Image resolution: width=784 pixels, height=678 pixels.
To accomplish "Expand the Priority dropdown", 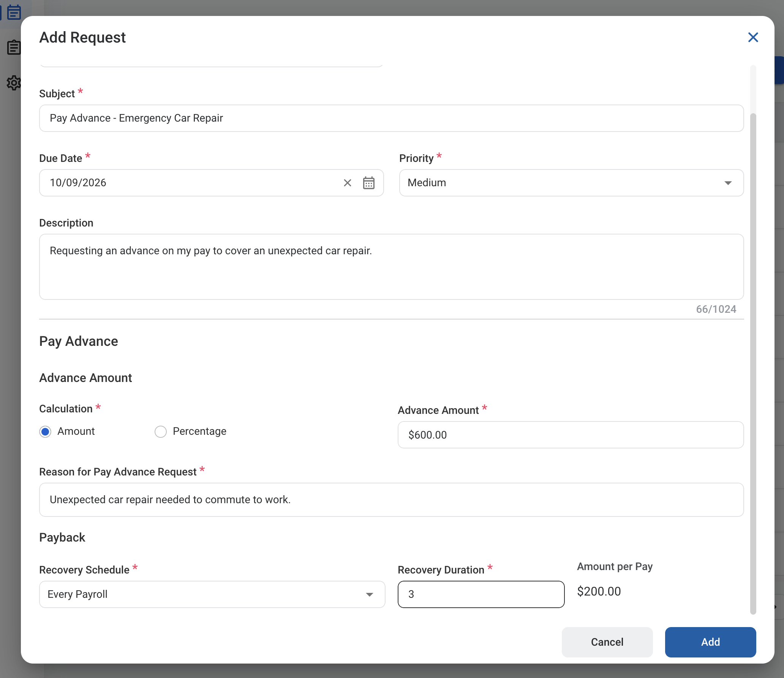I will pyautogui.click(x=571, y=183).
